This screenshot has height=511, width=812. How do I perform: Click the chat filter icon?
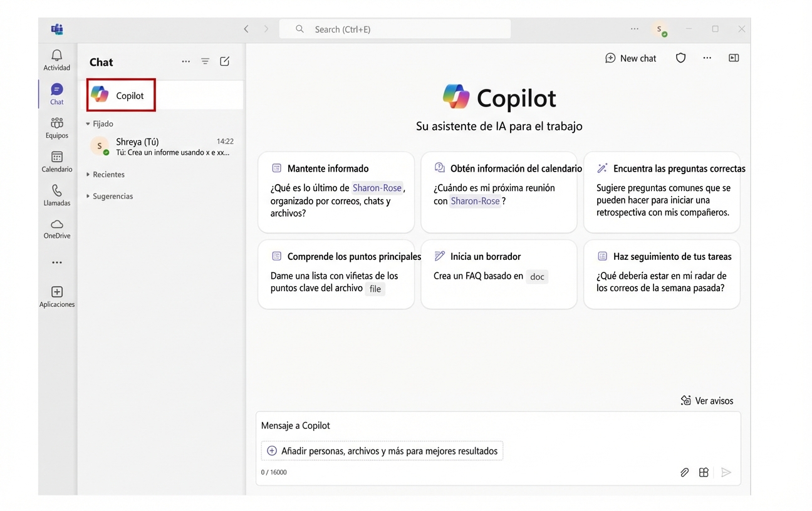point(206,61)
